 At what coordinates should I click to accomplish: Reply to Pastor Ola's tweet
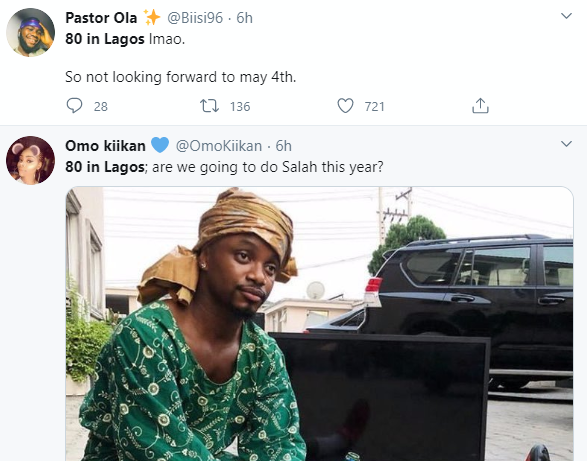click(74, 106)
